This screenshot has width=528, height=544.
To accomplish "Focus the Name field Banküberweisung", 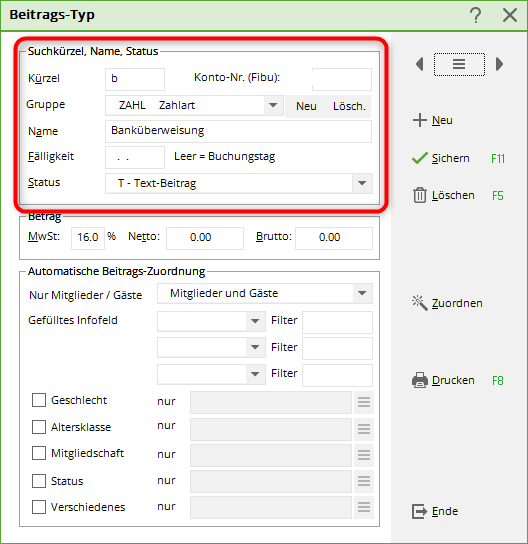I will point(238,131).
